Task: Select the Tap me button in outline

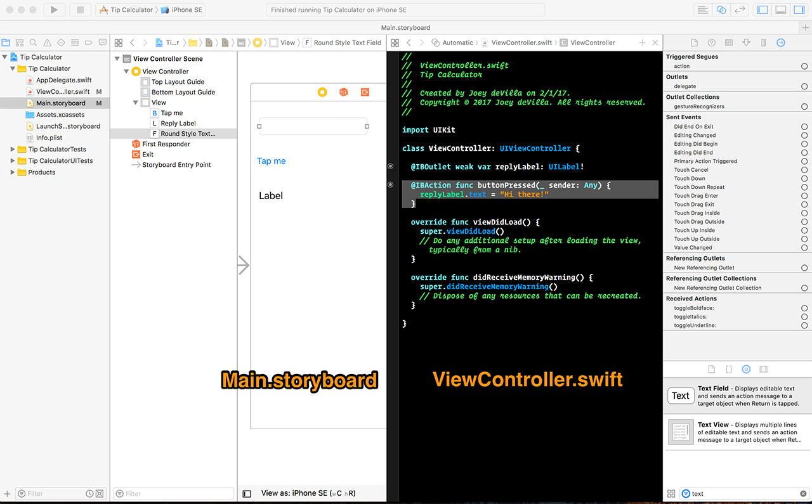Action: pyautogui.click(x=172, y=113)
